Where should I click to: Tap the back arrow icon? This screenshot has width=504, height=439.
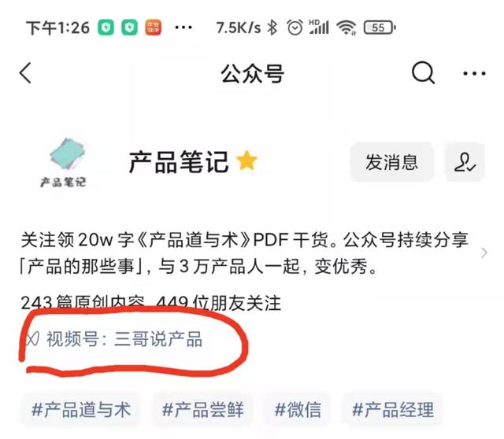pos(25,73)
